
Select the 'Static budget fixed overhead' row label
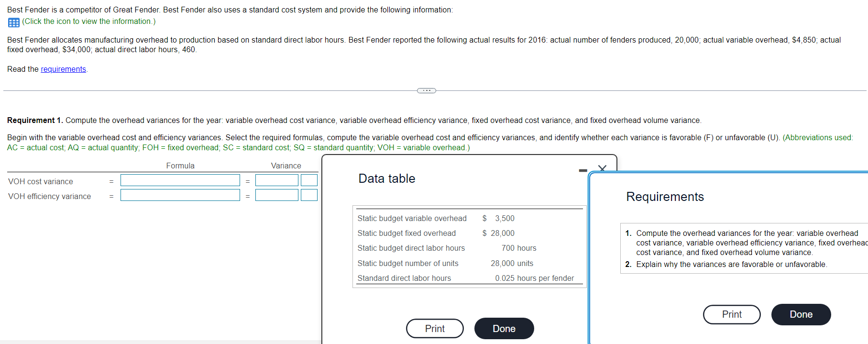click(x=407, y=233)
